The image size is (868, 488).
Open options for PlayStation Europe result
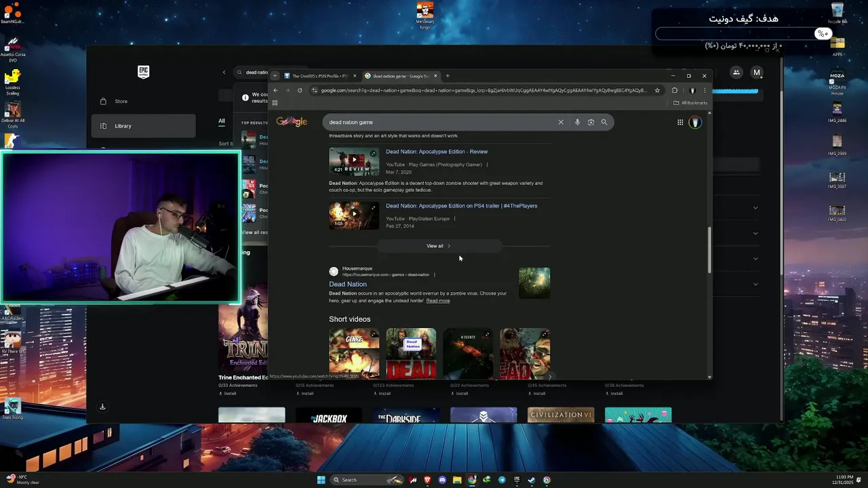click(454, 219)
